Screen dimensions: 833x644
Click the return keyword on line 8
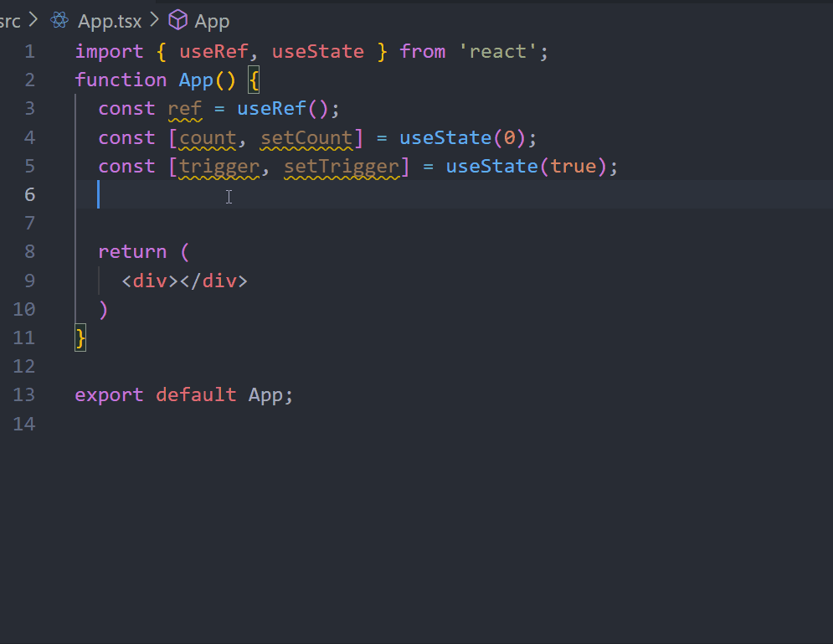132,251
